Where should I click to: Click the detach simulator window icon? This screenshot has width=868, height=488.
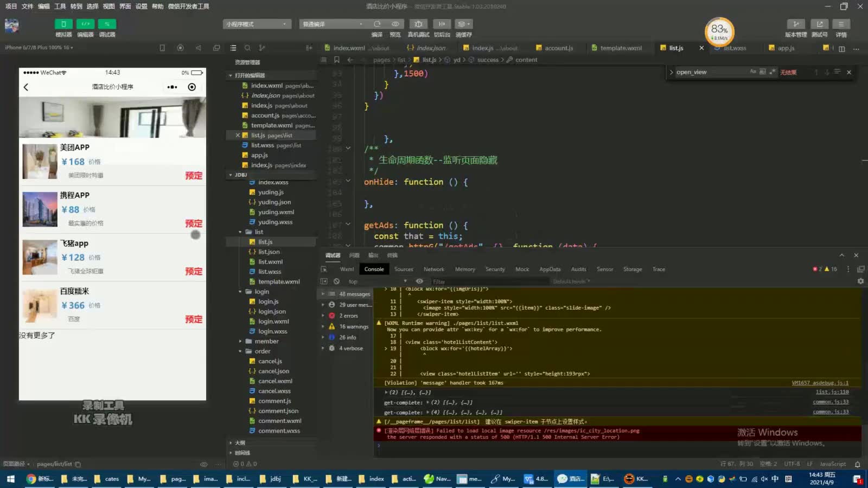[x=216, y=48]
